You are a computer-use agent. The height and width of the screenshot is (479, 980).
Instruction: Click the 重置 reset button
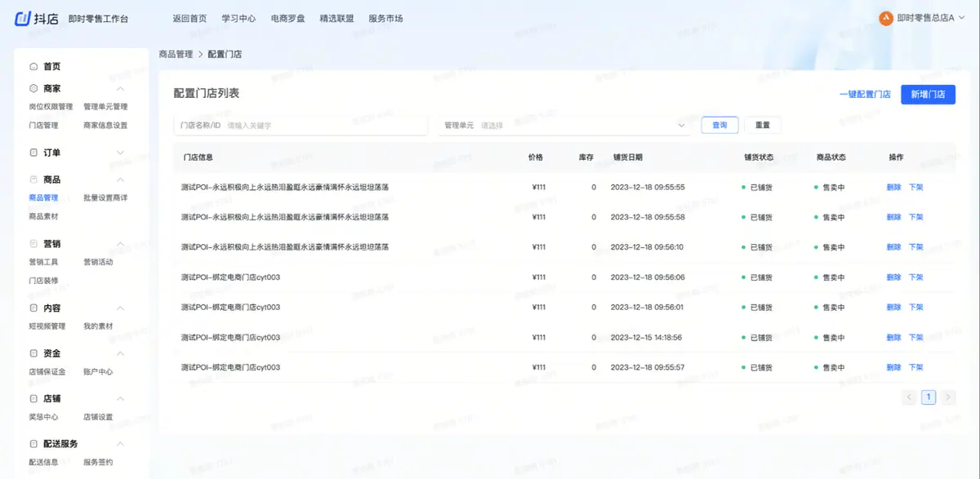(763, 126)
